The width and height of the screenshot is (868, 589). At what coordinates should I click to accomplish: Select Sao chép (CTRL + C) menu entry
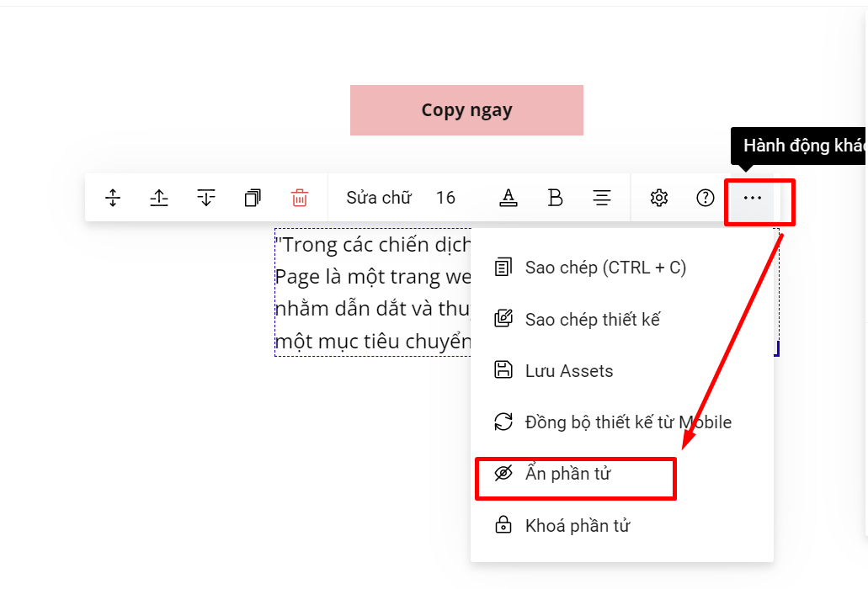(x=604, y=268)
